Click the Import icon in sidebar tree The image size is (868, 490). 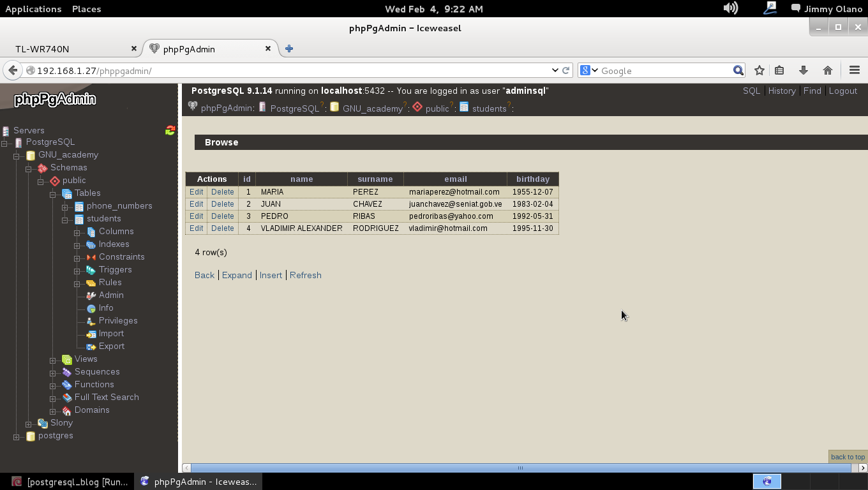(x=91, y=334)
